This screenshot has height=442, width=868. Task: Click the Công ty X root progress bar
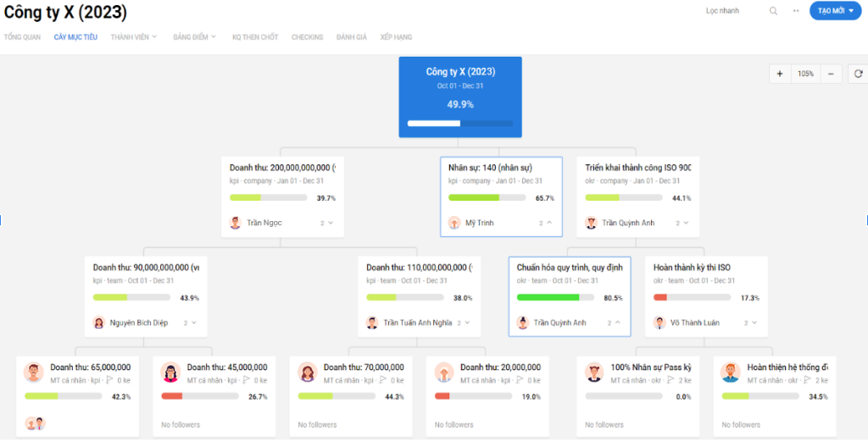tap(460, 124)
